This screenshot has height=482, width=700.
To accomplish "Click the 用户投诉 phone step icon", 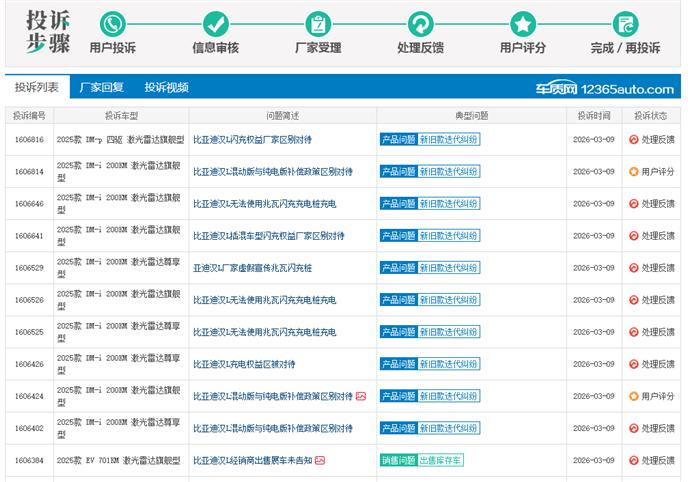I will point(113,24).
